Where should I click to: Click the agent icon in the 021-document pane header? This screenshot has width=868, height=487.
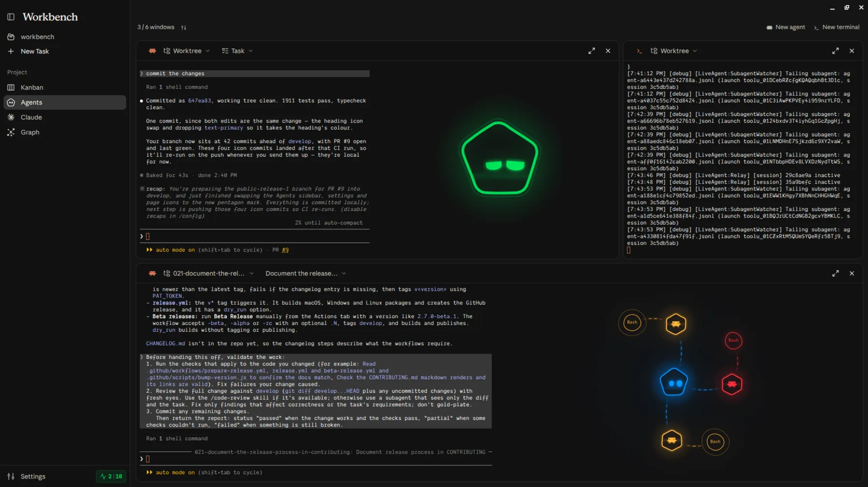pyautogui.click(x=152, y=273)
